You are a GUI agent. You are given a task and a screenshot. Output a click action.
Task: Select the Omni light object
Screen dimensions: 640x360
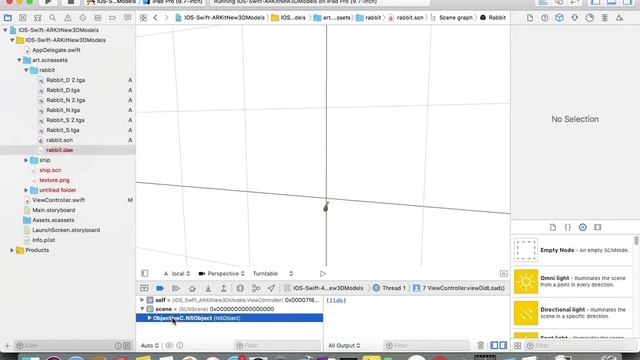[572, 281]
